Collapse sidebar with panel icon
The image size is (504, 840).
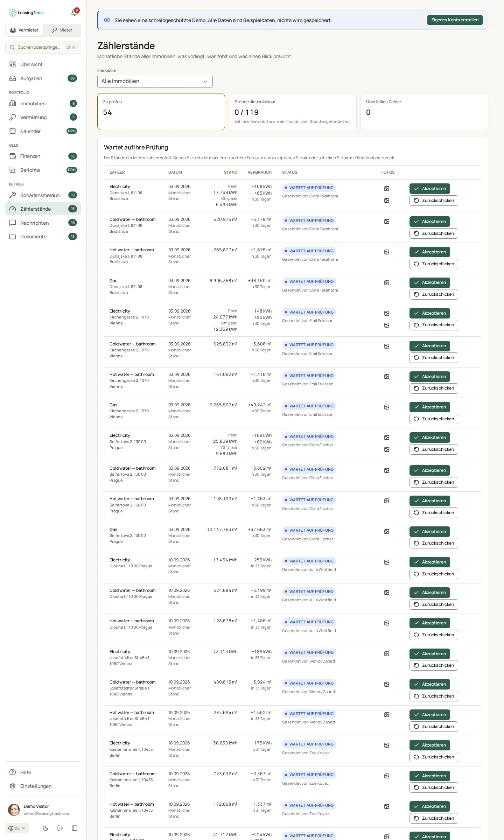(x=75, y=828)
